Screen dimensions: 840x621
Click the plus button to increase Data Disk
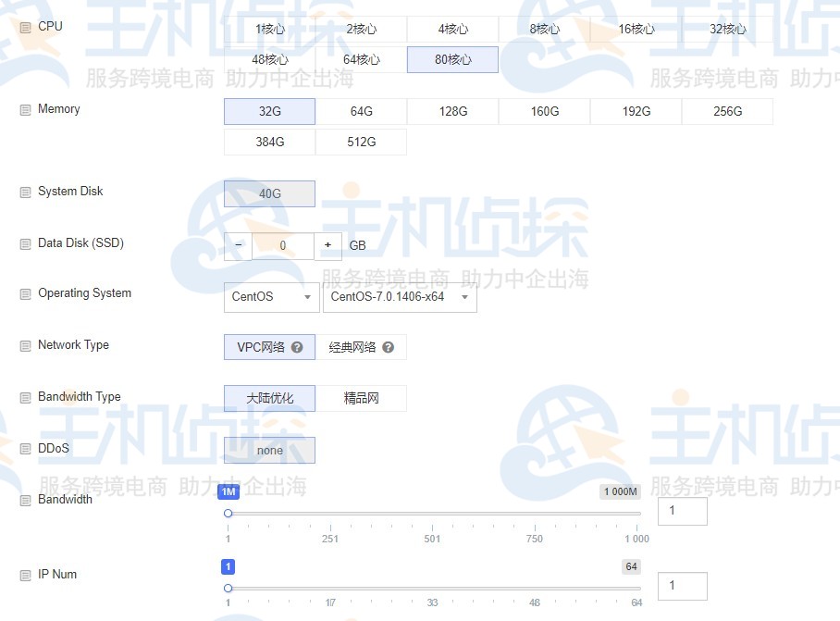328,245
